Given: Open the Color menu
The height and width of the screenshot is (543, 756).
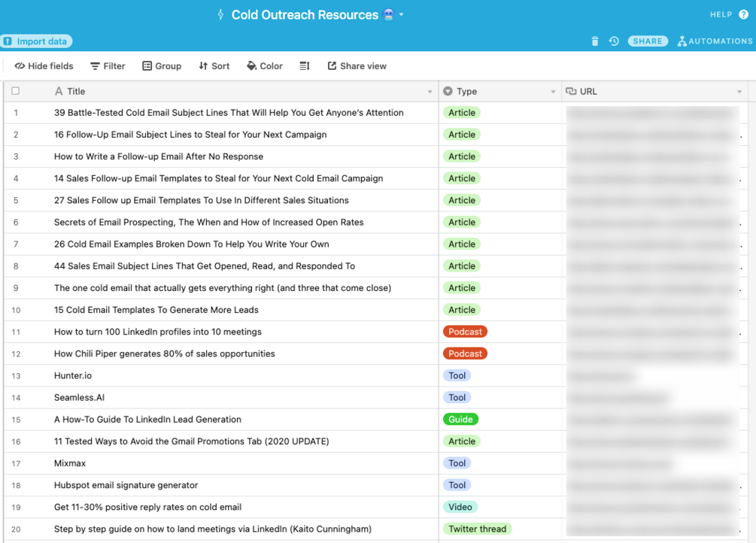Looking at the screenshot, I should tap(265, 66).
